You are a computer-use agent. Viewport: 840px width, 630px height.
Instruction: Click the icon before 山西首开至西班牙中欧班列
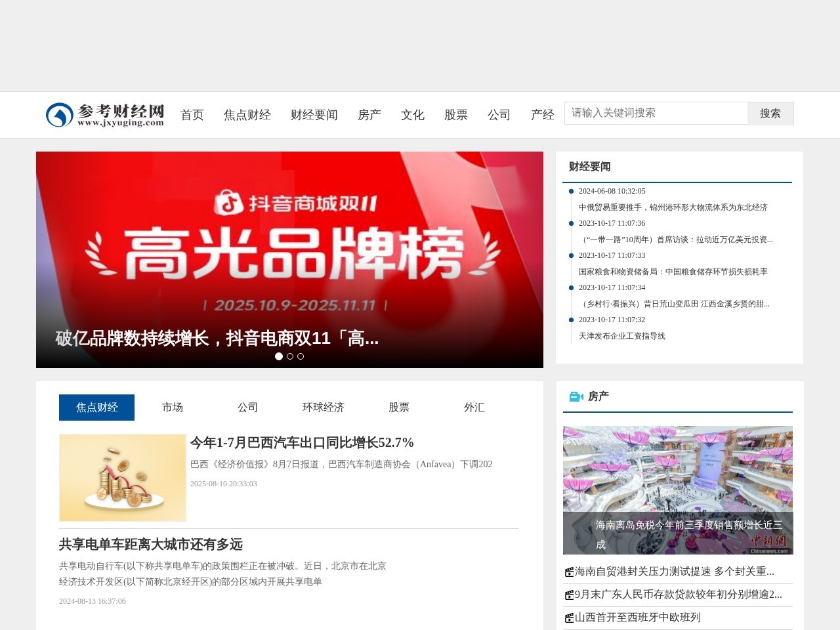[569, 618]
